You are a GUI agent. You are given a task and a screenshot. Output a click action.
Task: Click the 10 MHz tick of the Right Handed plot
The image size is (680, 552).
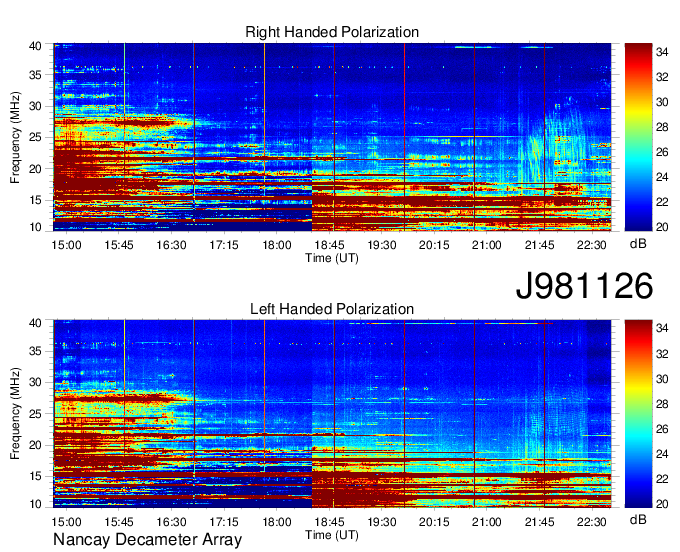pos(35,227)
